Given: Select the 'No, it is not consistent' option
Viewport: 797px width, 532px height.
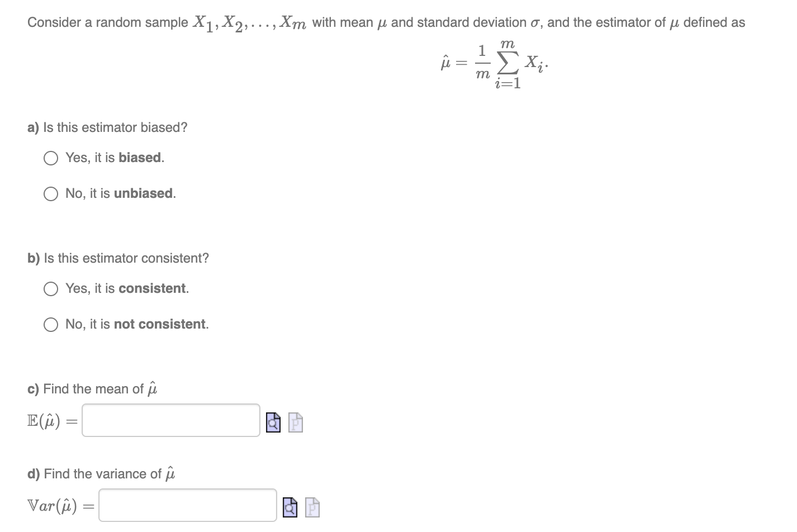Looking at the screenshot, I should coord(50,325).
